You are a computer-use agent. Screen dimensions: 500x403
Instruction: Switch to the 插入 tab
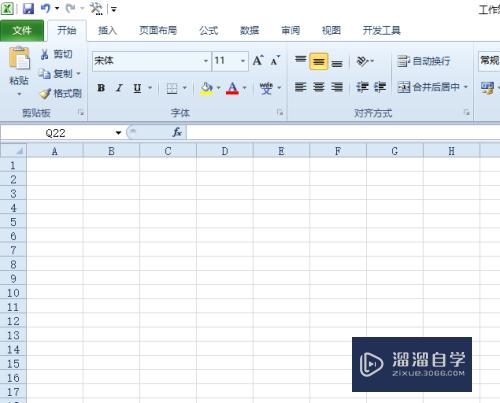click(x=107, y=31)
